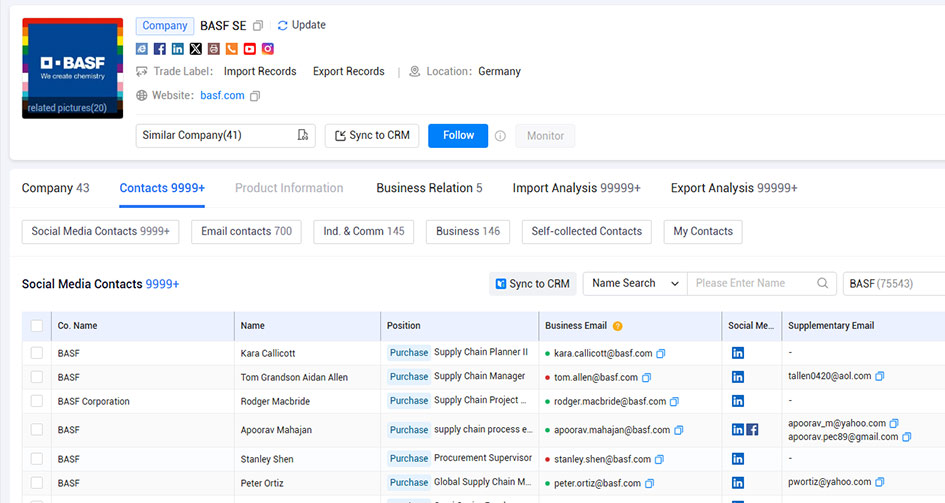
Task: Open the Name Search type dropdown
Action: pyautogui.click(x=635, y=283)
